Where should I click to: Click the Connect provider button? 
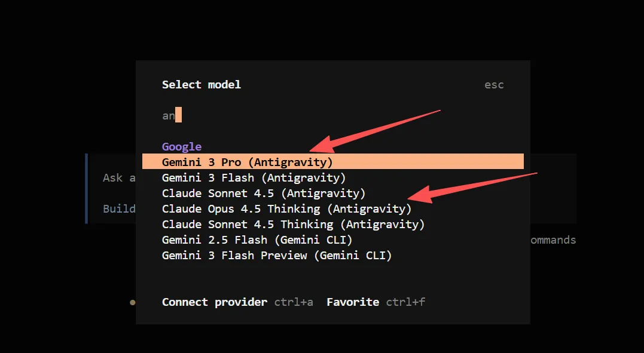tap(214, 302)
